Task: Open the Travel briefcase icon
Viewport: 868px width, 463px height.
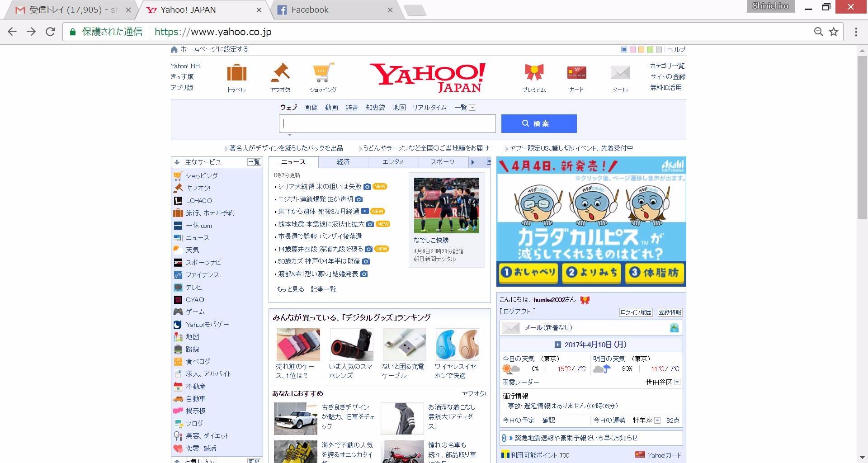Action: coord(236,73)
